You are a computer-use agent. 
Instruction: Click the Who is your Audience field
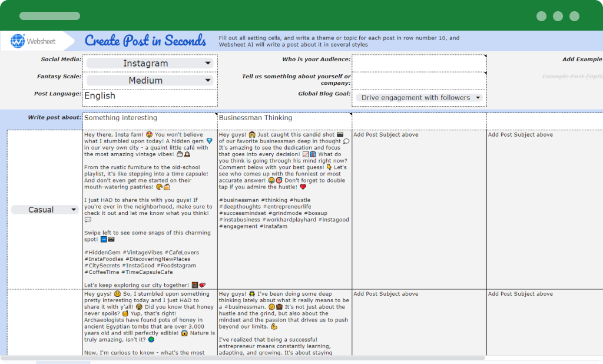click(x=419, y=63)
